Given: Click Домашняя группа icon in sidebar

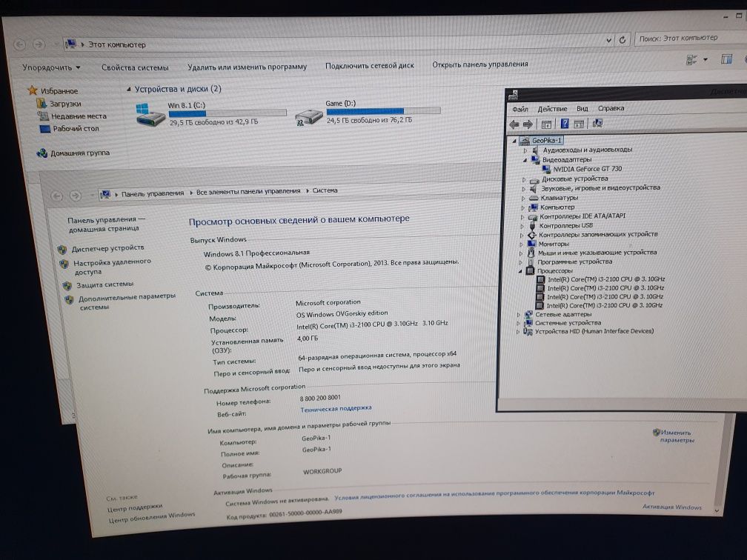Looking at the screenshot, I should tap(42, 153).
